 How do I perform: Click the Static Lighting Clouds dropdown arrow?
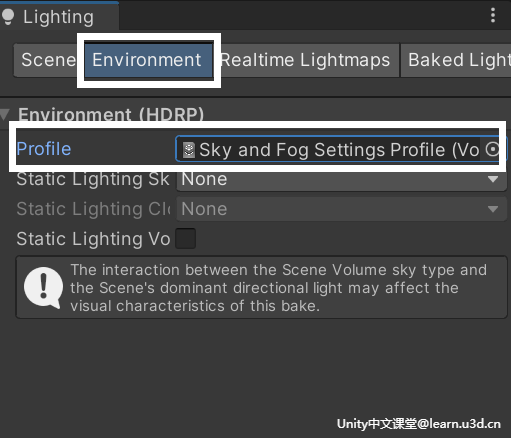pyautogui.click(x=493, y=209)
